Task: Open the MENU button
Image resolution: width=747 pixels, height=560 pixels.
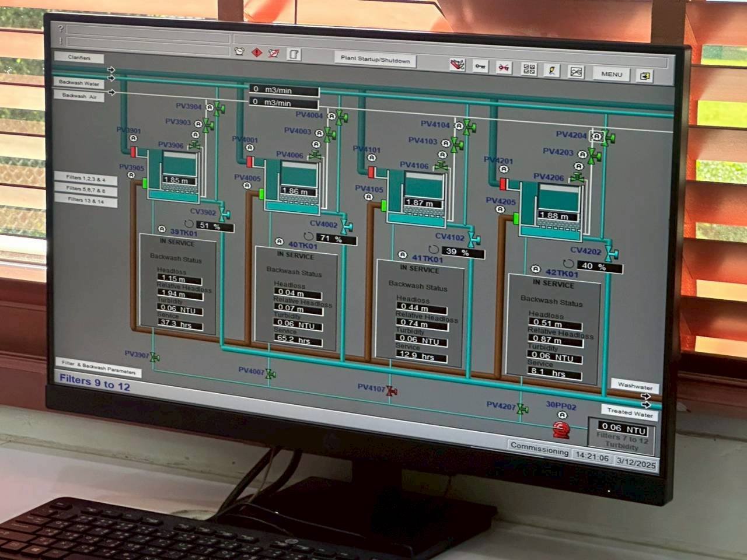Action: [611, 74]
